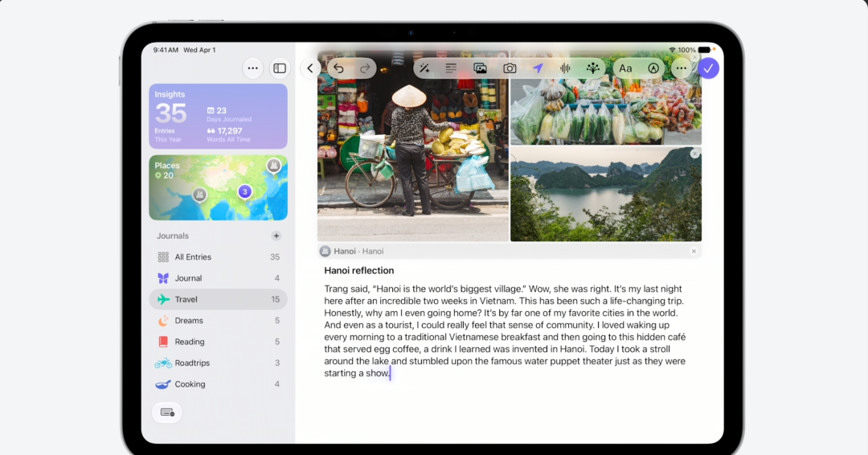Edit the Hanoi reflection title

(x=359, y=271)
